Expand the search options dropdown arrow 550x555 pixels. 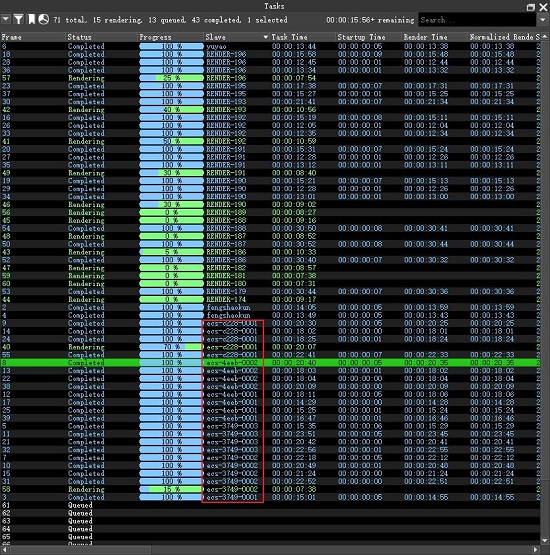[x=543, y=20]
